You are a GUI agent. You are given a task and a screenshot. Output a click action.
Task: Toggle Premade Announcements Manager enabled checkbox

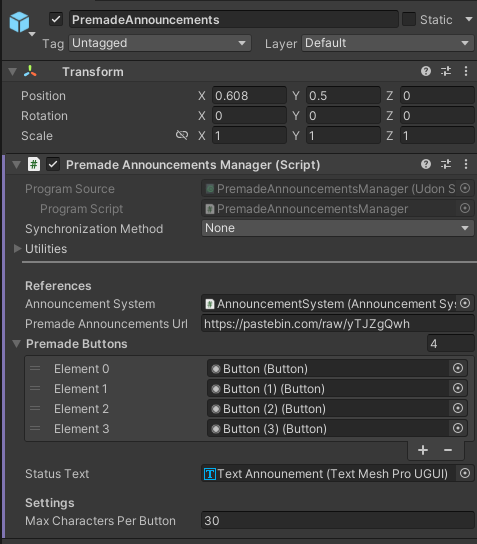pyautogui.click(x=53, y=164)
